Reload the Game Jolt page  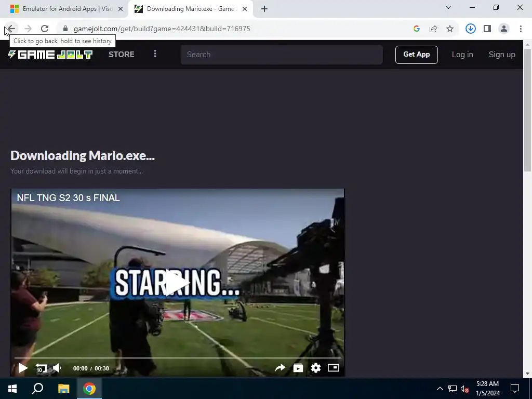tap(45, 29)
